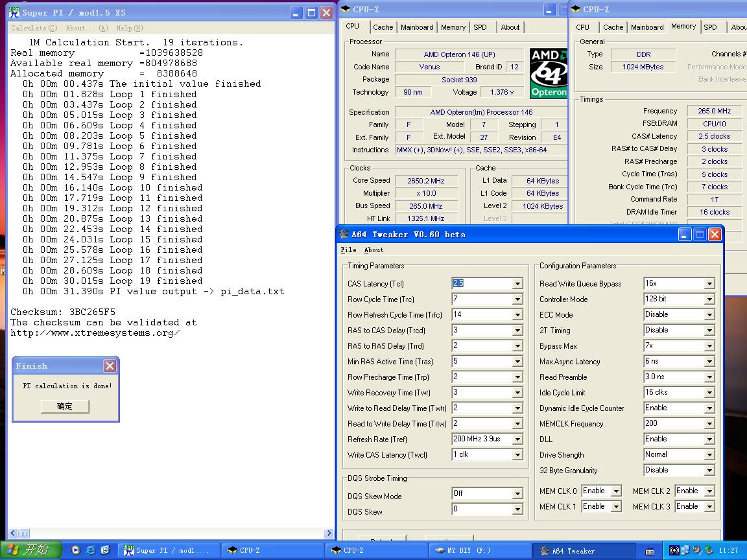The height and width of the screenshot is (560, 747).
Task: Open the Calculate menu in Super PI
Action: pos(34,28)
